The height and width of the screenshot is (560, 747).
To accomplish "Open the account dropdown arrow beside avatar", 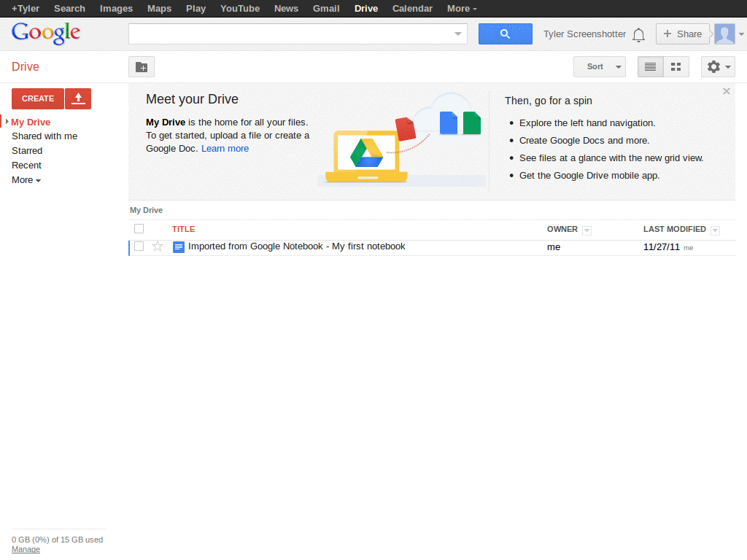I will point(741,34).
